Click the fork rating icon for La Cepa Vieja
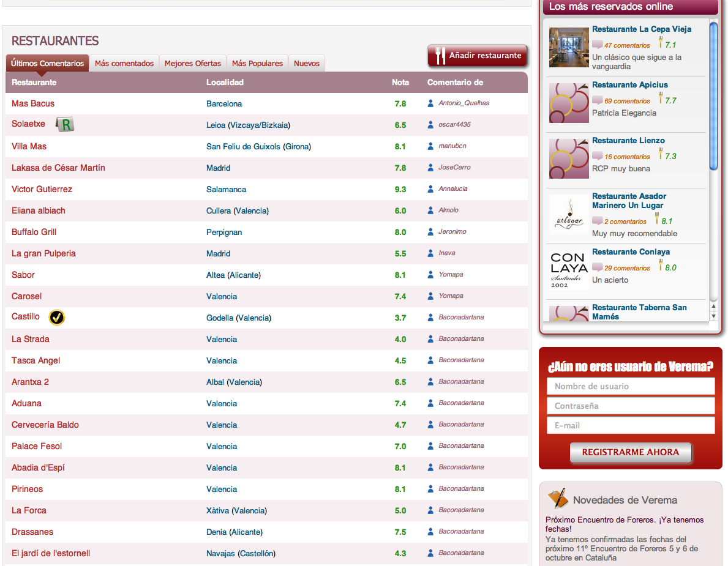Viewport: 728px width, 566px height. click(x=660, y=43)
